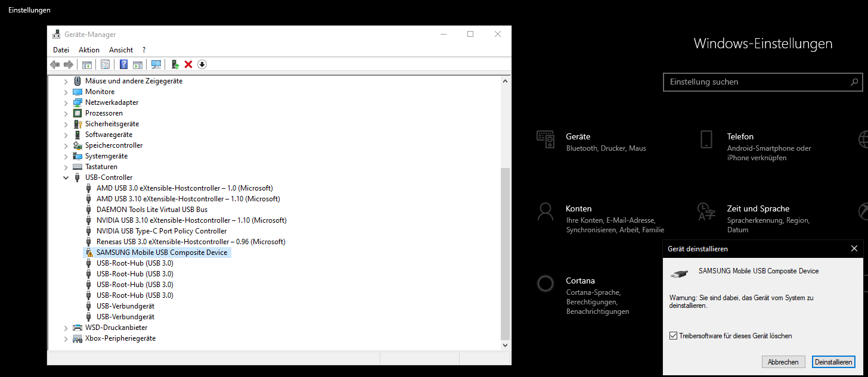Click the Tastaturen keyboard icon
This screenshot has width=868, height=377.
[77, 167]
